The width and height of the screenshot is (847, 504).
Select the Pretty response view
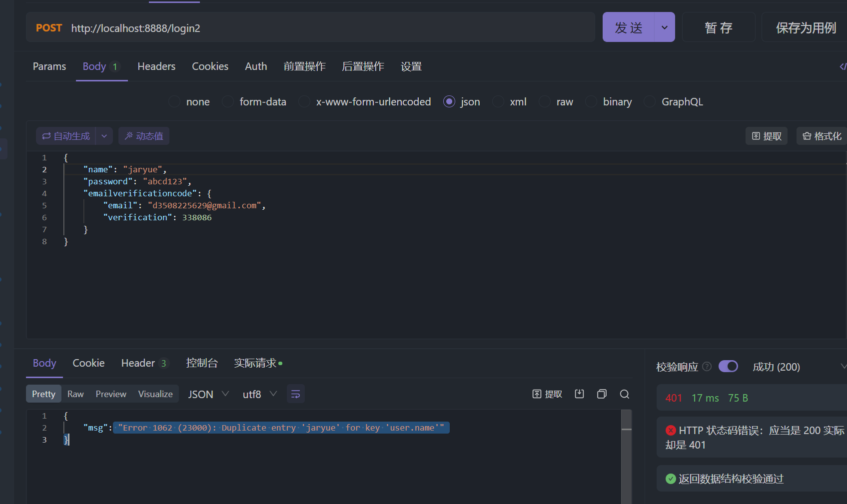43,394
